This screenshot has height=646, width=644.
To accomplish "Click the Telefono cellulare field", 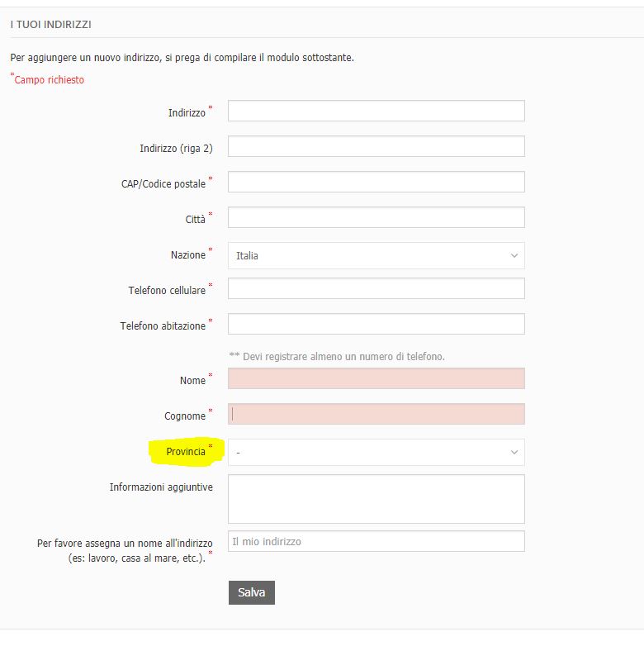I will 376,288.
